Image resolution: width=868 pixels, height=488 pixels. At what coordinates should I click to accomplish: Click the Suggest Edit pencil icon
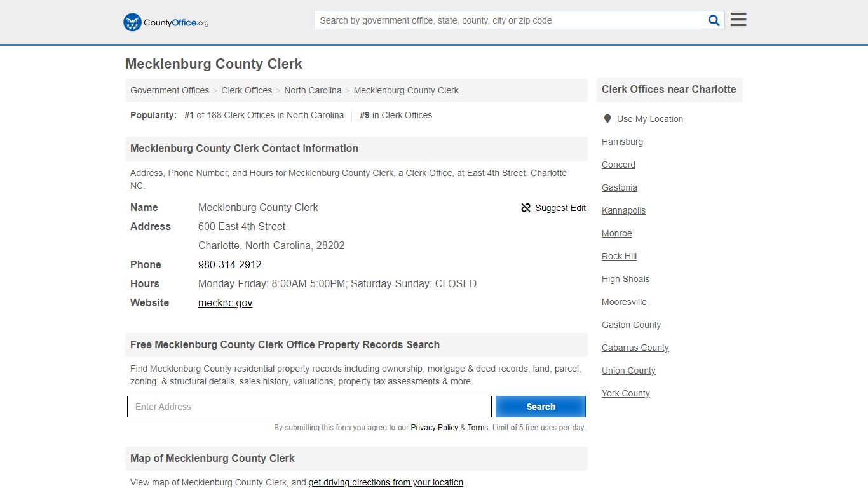pos(526,208)
